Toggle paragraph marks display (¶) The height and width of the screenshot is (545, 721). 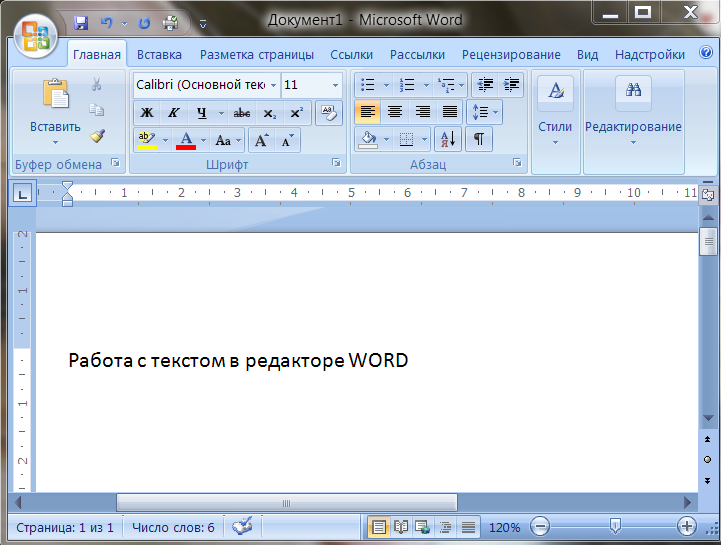[x=479, y=139]
